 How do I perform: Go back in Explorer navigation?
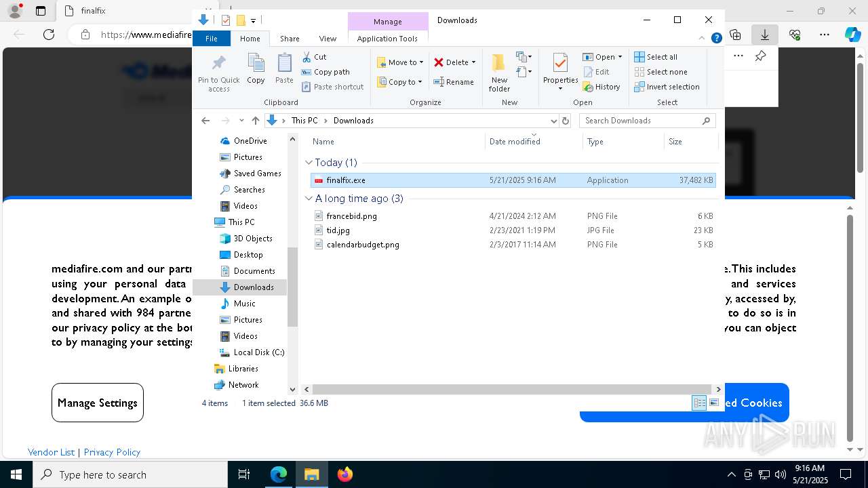click(x=205, y=121)
